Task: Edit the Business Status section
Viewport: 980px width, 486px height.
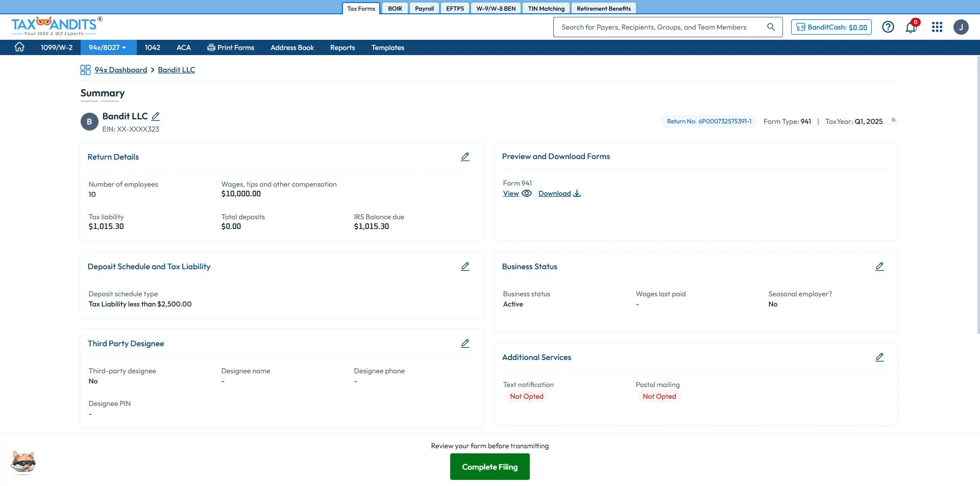Action: click(879, 266)
